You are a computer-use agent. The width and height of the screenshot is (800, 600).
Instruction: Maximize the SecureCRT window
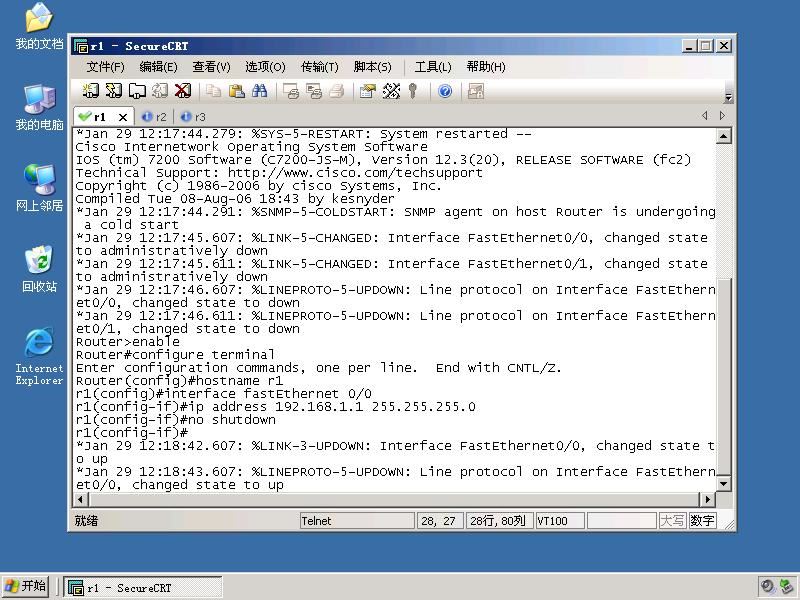tap(707, 46)
